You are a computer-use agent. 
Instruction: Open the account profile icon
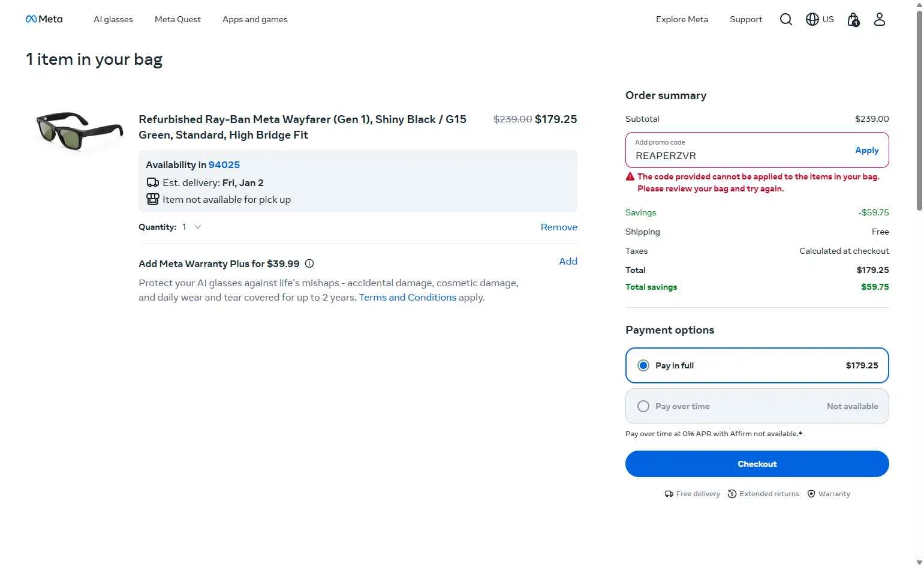[879, 19]
